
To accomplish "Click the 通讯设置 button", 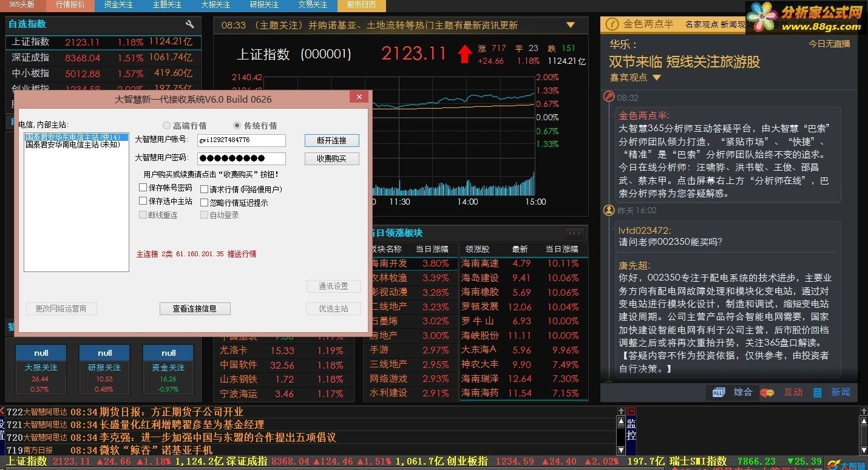I will (334, 286).
